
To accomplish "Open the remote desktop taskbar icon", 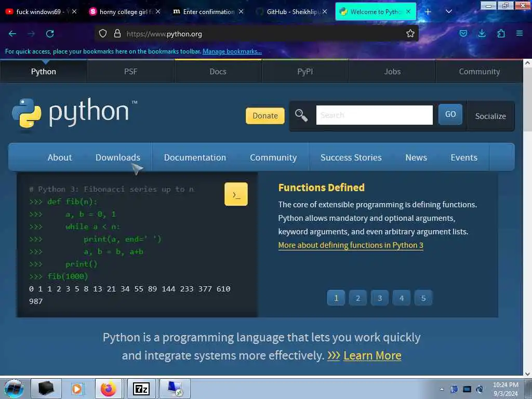I will pos(175,389).
